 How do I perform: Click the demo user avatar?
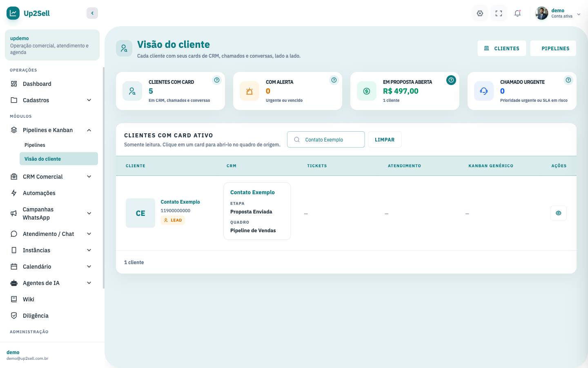click(542, 13)
